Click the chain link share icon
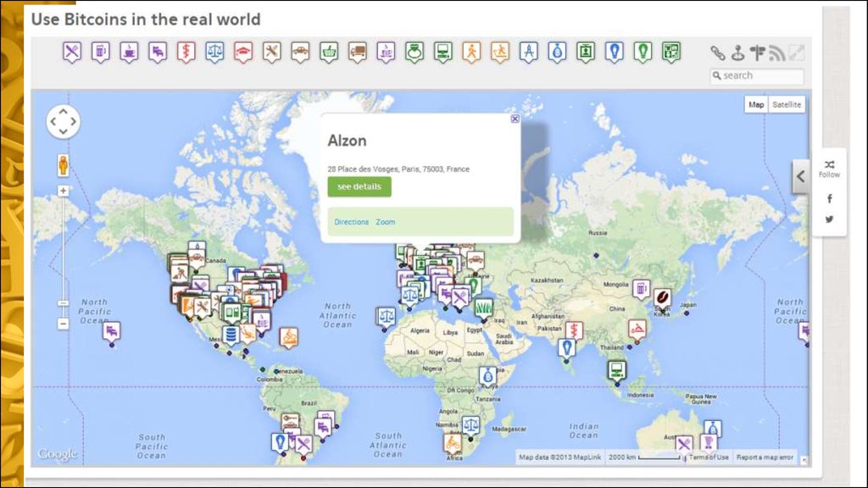Screen dimensions: 868x488 (x=718, y=53)
